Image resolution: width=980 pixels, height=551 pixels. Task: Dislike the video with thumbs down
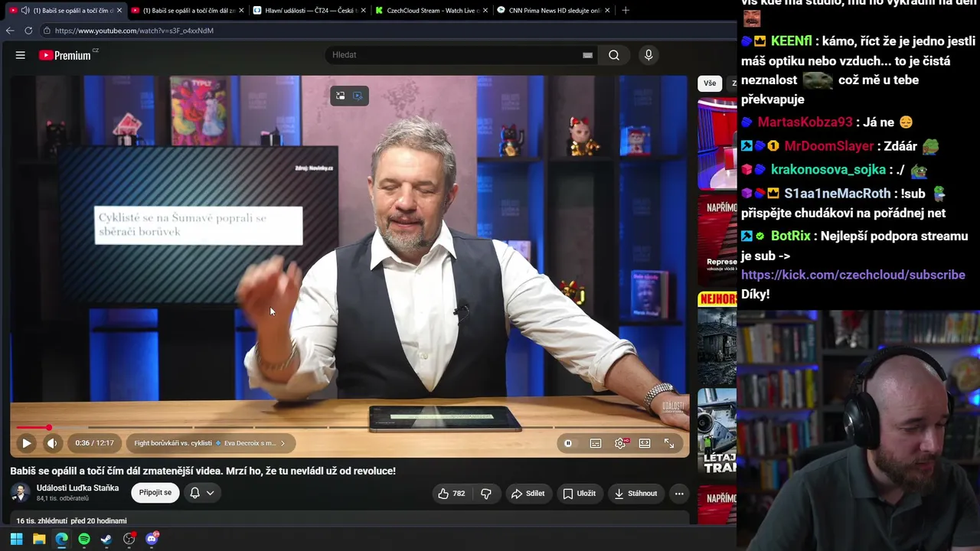[x=486, y=494]
